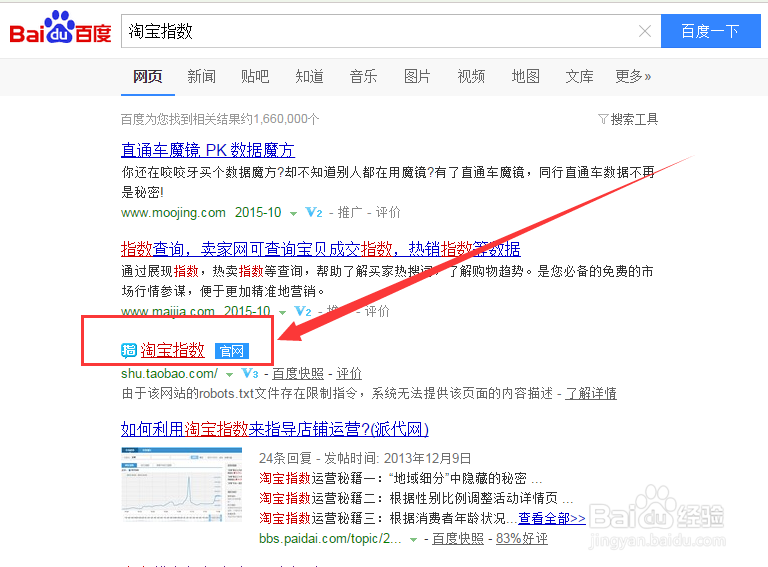Image resolution: width=768 pixels, height=567 pixels.
Task: Open the official 淘宝指数 result link
Action: click(x=172, y=350)
